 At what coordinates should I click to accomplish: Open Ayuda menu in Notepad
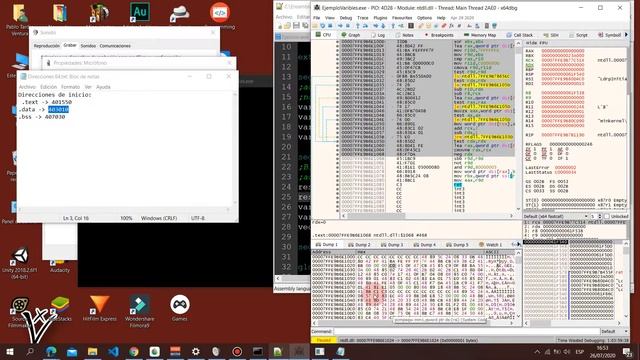pyautogui.click(x=103, y=87)
